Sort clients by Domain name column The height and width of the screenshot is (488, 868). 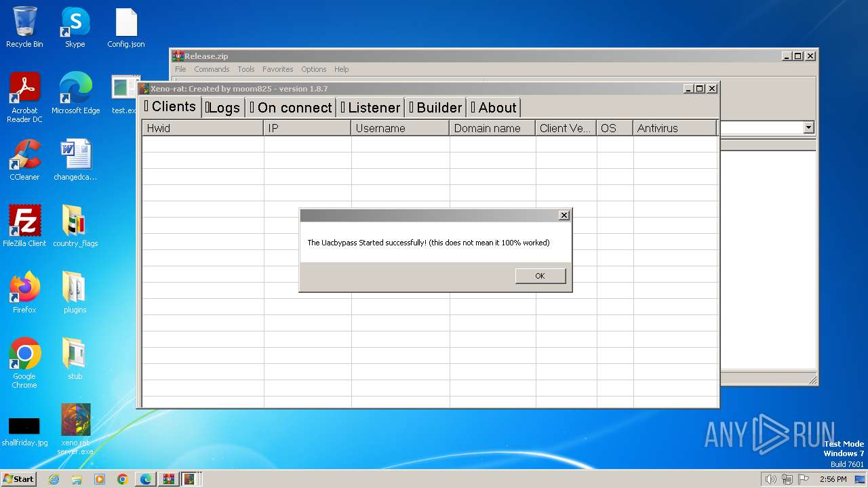coord(492,128)
